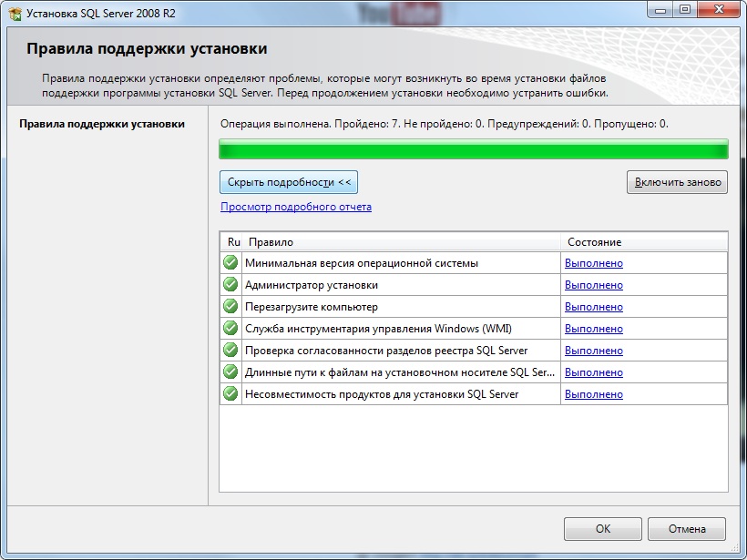Click green check icon for Длинные пути к файлам
The image size is (747, 560).
pos(230,372)
